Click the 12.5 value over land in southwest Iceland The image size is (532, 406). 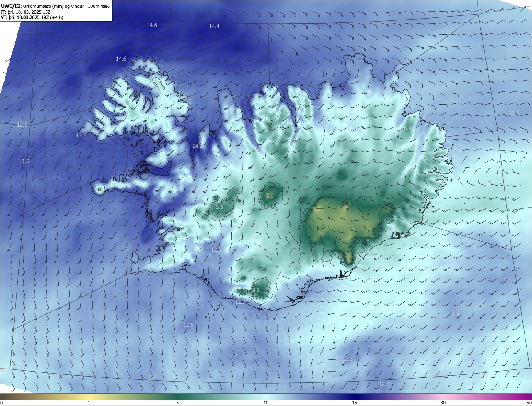click(x=216, y=250)
